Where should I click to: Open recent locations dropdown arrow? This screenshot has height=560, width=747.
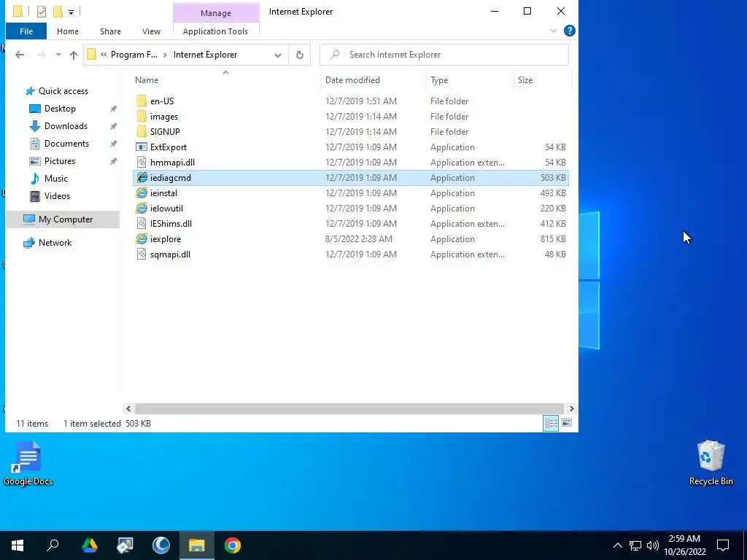click(58, 54)
